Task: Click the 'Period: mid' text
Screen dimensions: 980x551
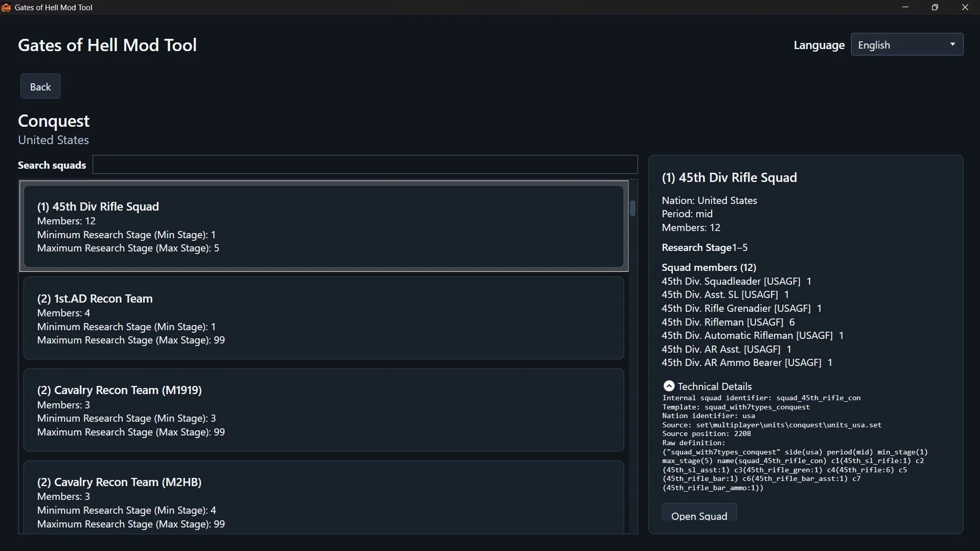Action: coord(687,214)
